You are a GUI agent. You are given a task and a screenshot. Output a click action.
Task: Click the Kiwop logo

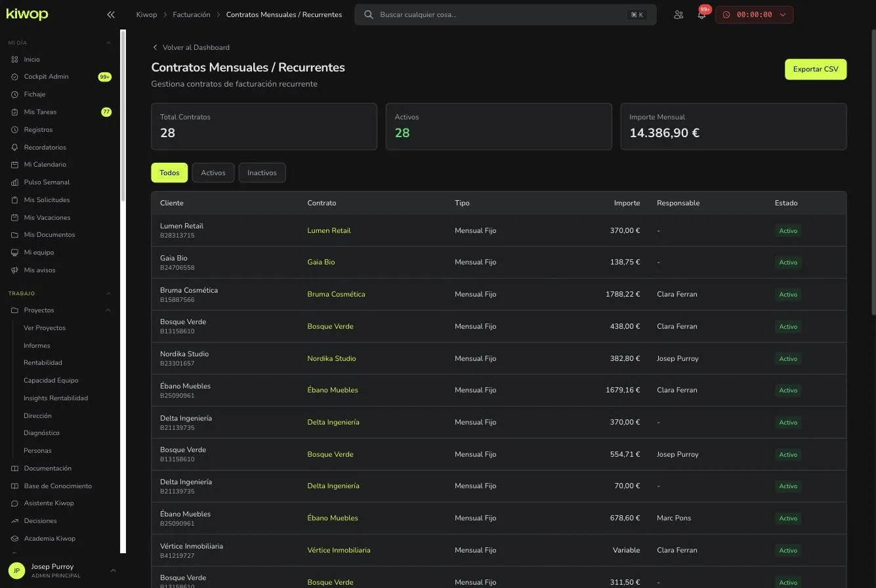click(x=27, y=14)
